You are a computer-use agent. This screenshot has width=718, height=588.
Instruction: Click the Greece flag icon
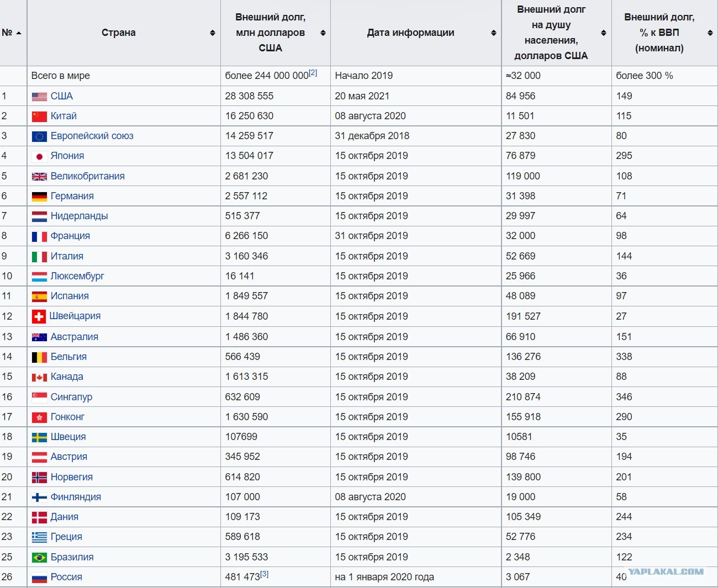click(39, 537)
